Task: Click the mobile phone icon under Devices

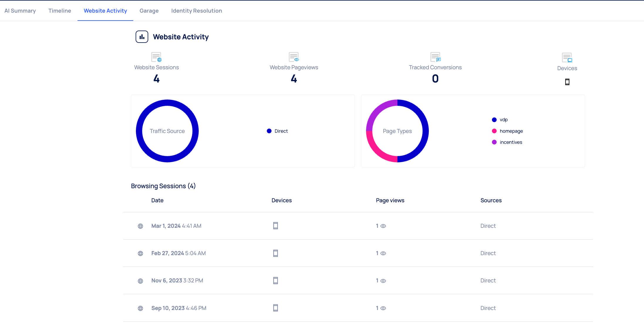Action: 567,82
